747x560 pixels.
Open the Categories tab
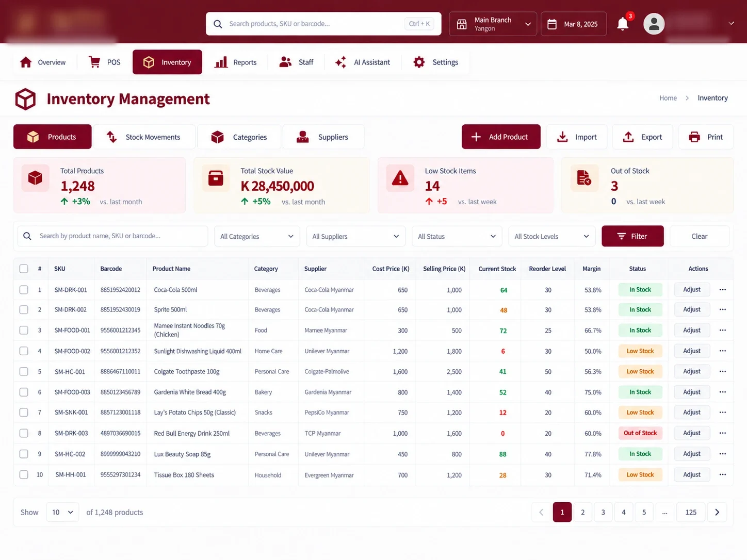[x=239, y=137]
